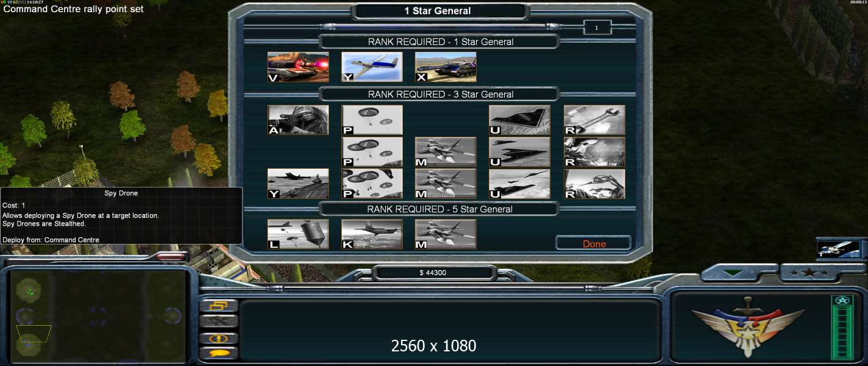Select the P paradrop icon with three parachutes
Image resolution: width=868 pixels, height=366 pixels.
[x=372, y=152]
